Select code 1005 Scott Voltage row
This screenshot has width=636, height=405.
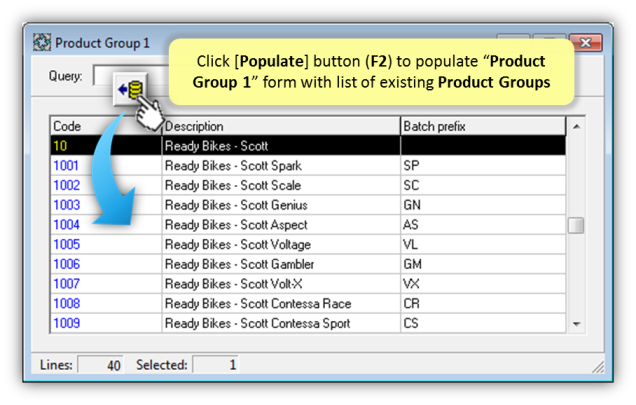pyautogui.click(x=308, y=244)
